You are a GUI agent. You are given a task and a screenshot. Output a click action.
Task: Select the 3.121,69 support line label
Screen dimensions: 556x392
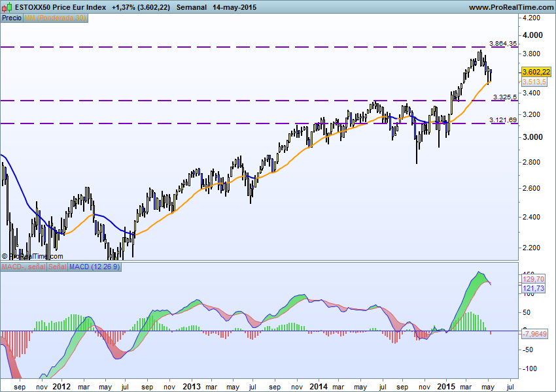tap(504, 120)
